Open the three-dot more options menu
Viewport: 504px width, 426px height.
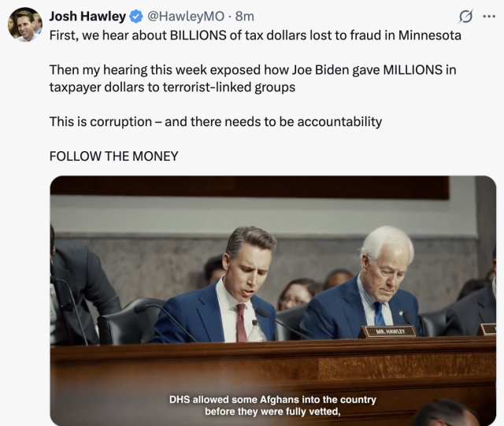[x=489, y=17]
